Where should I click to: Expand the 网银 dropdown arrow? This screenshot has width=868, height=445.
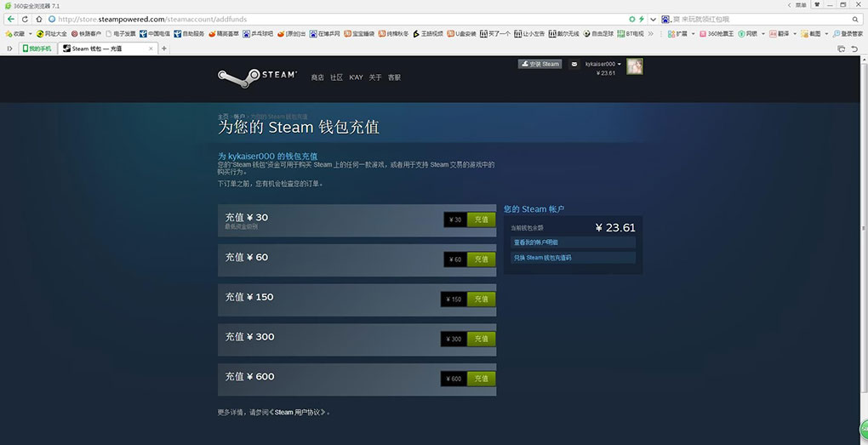click(762, 34)
